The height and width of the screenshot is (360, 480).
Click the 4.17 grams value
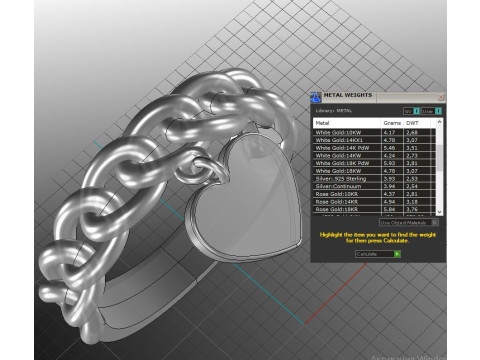pyautogui.click(x=389, y=132)
